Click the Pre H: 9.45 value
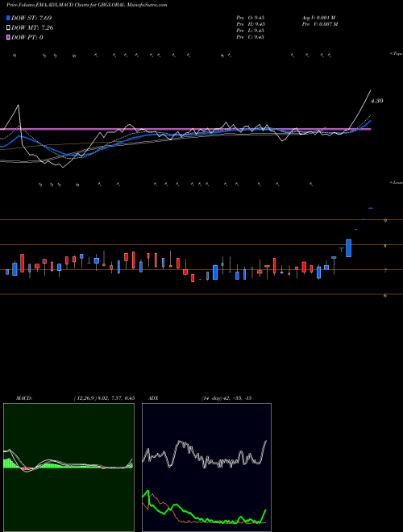The width and height of the screenshot is (403, 532). (x=251, y=24)
